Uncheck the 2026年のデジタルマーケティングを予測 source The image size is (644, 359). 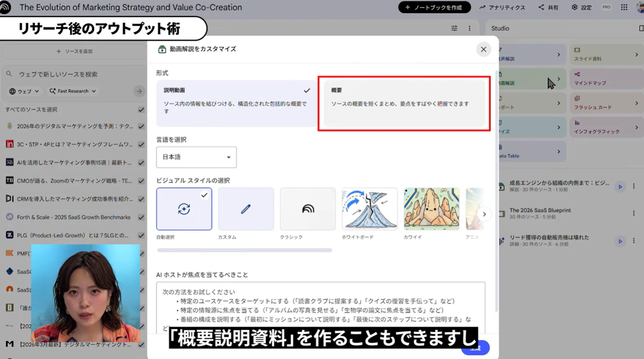141,126
